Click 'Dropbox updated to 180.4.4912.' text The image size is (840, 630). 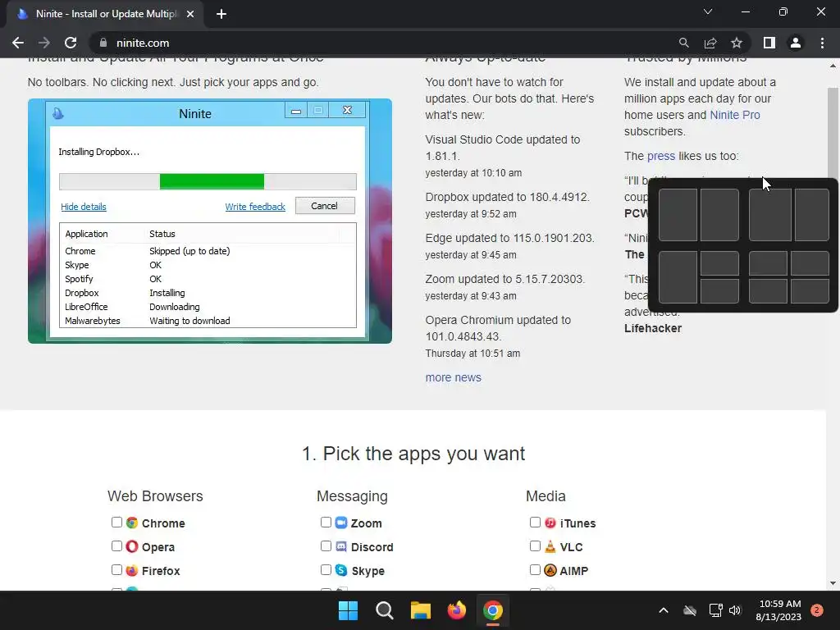(x=507, y=197)
